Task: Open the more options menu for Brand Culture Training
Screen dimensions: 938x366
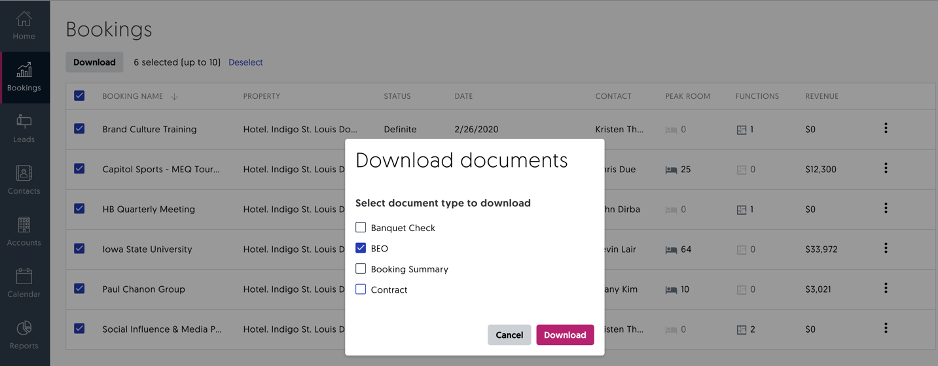Action: coord(885,128)
